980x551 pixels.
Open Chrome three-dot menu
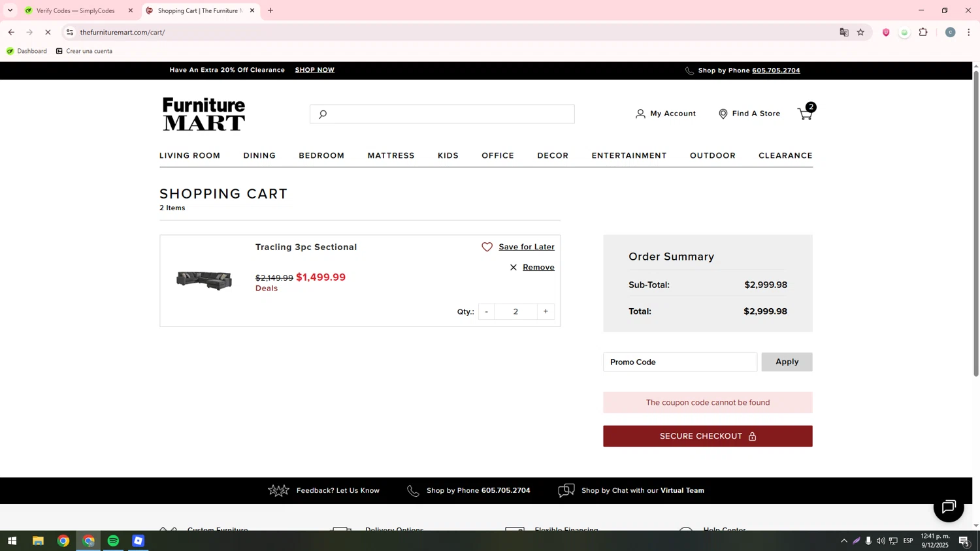coord(969,32)
